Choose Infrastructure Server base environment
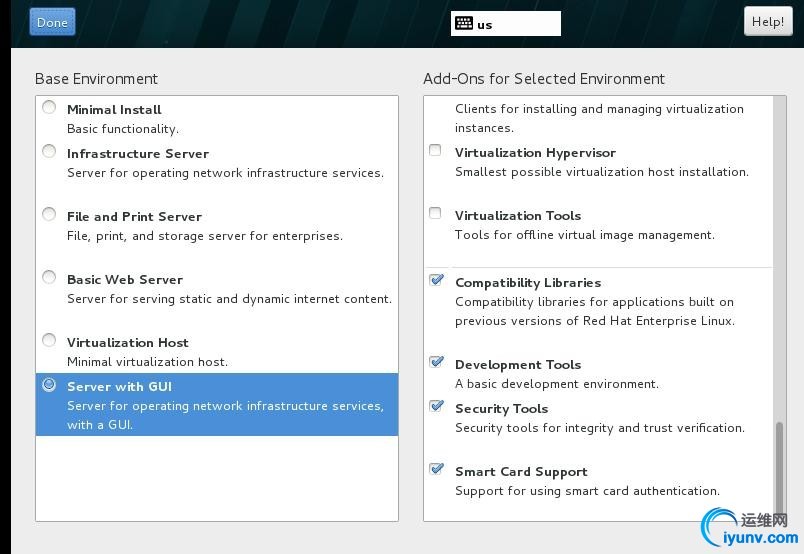The height and width of the screenshot is (554, 804). (x=49, y=151)
